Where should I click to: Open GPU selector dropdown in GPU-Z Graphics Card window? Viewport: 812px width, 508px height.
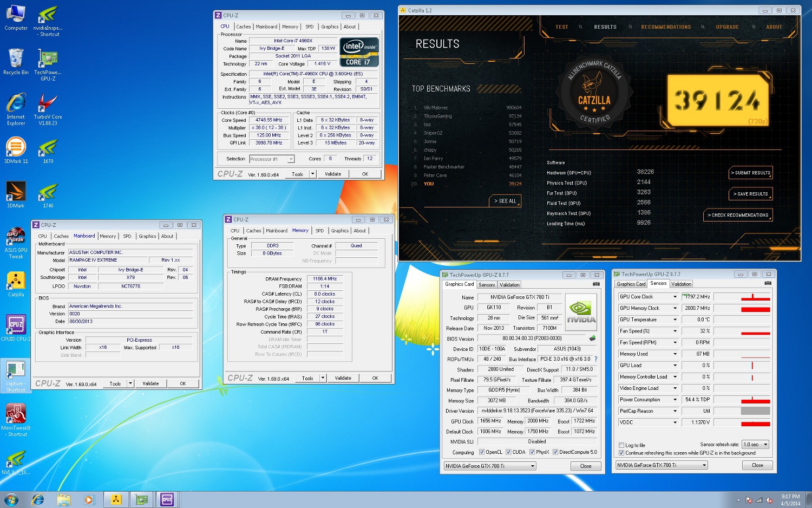tap(490, 466)
